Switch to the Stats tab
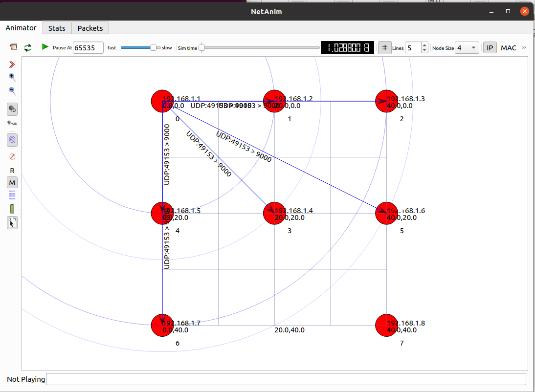Viewport: 535px width, 392px height. 57,28
